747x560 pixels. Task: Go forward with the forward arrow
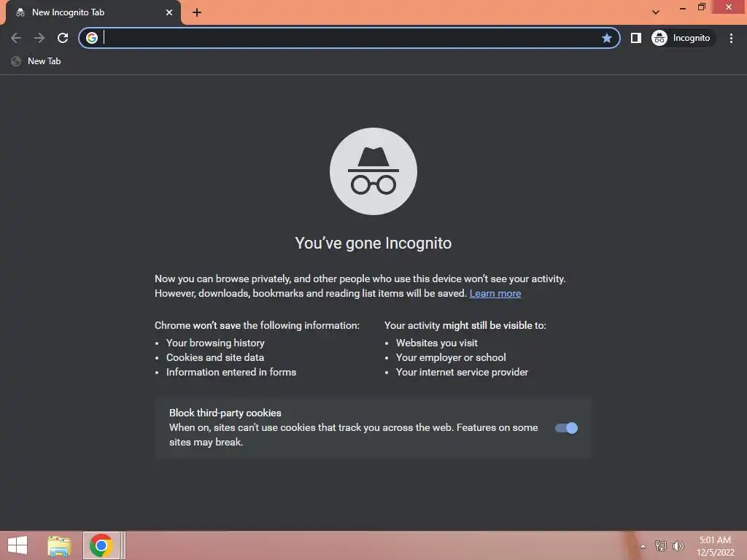[39, 38]
